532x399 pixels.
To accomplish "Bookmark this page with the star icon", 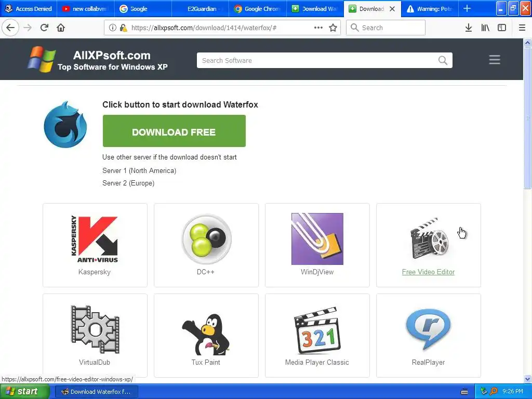I will pos(333,28).
